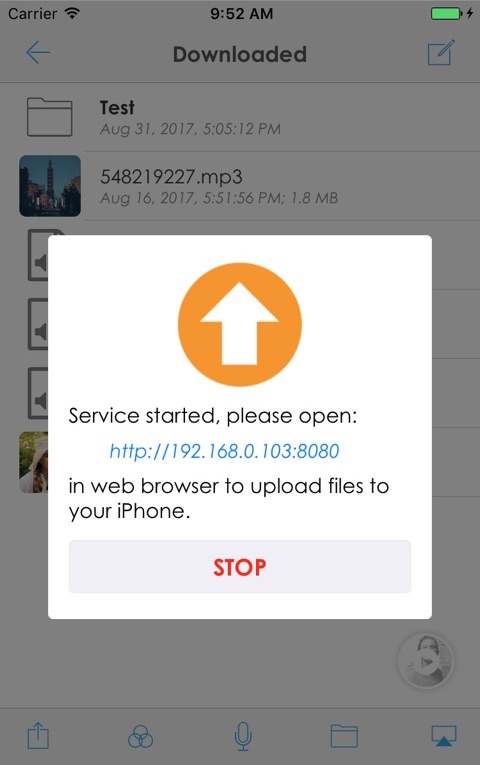Open the http://192.168.0.103:8080 link
Image resolution: width=480 pixels, height=765 pixels.
coord(224,451)
